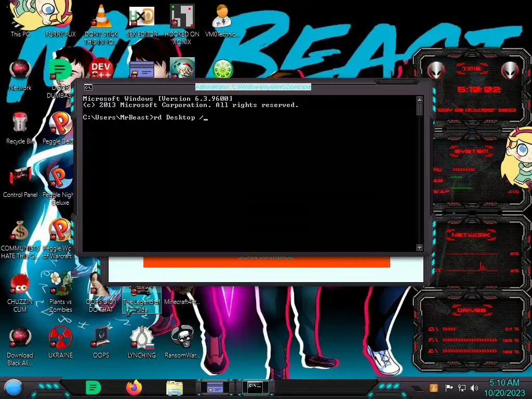
Task: Click the NETWORK gadget header
Action: tap(471, 235)
